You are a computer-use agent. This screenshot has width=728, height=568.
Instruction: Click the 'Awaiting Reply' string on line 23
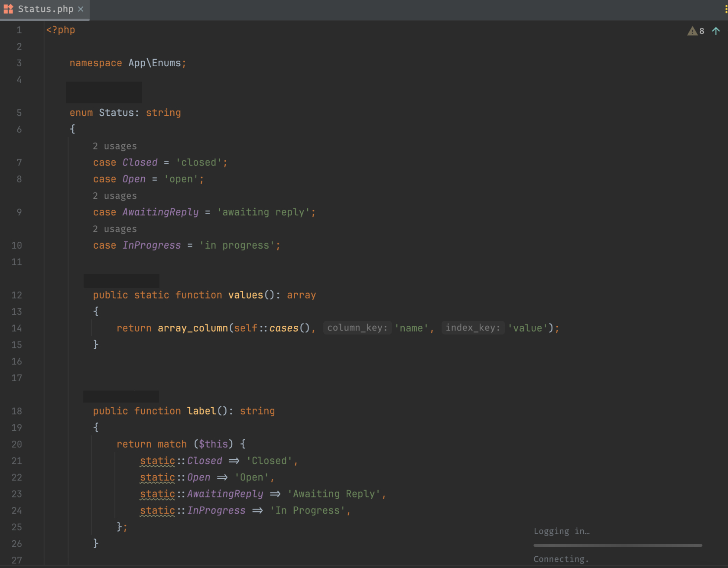[334, 494]
